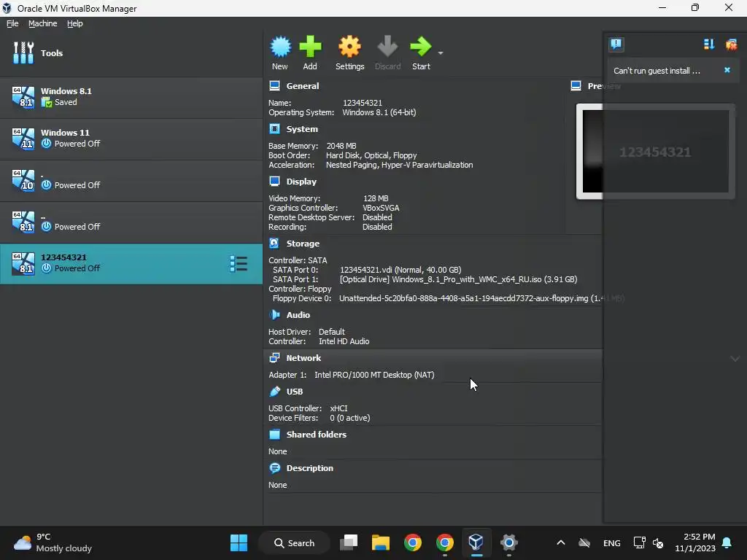Collapse the Network section chevron
Viewport: 747px width, 560px height.
735,359
